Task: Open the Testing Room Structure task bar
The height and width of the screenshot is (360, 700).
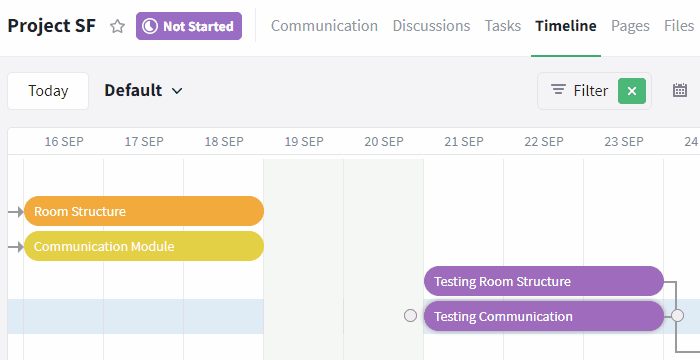Action: pyautogui.click(x=544, y=281)
